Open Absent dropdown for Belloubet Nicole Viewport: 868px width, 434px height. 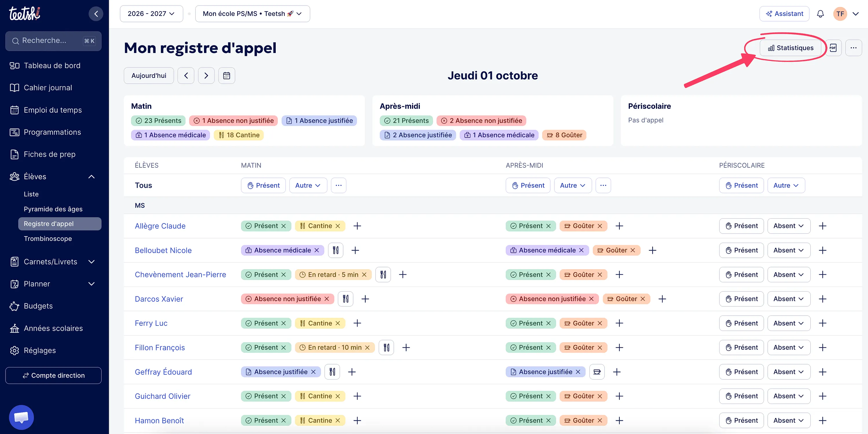789,250
